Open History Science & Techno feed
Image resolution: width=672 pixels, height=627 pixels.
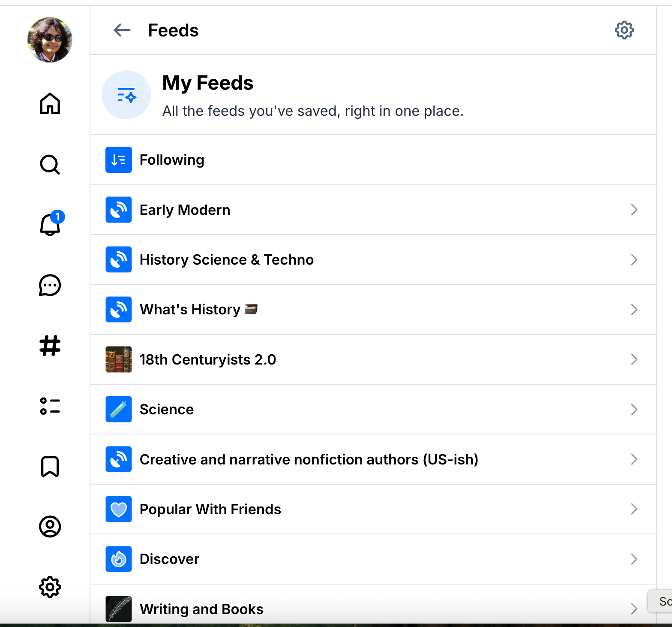pyautogui.click(x=226, y=260)
